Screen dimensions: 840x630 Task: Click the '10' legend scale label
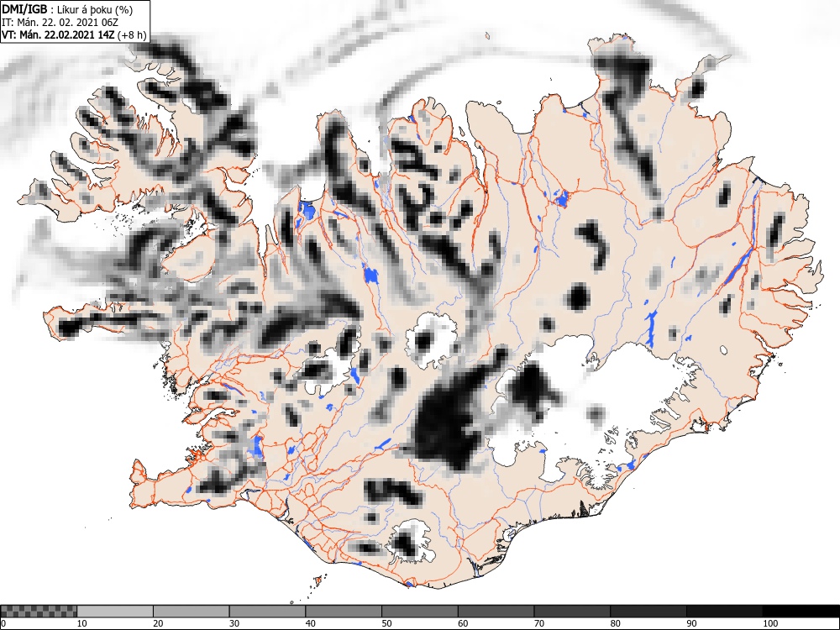(x=82, y=623)
